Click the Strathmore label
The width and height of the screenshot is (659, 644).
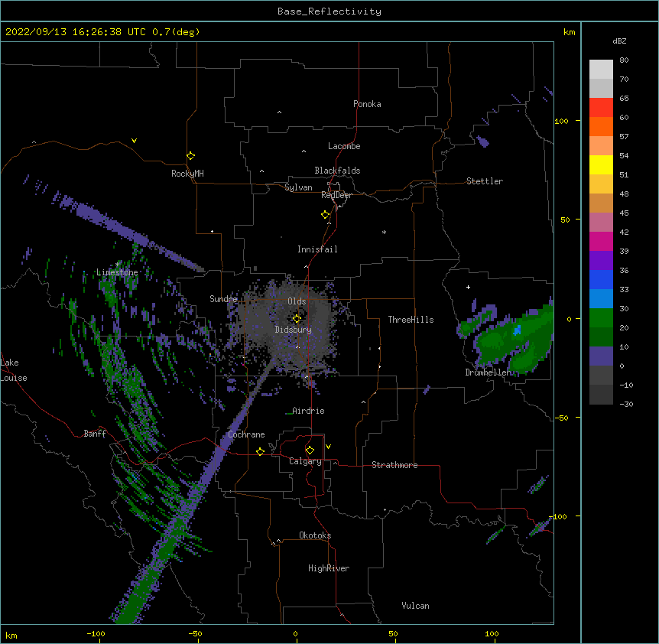coord(394,465)
